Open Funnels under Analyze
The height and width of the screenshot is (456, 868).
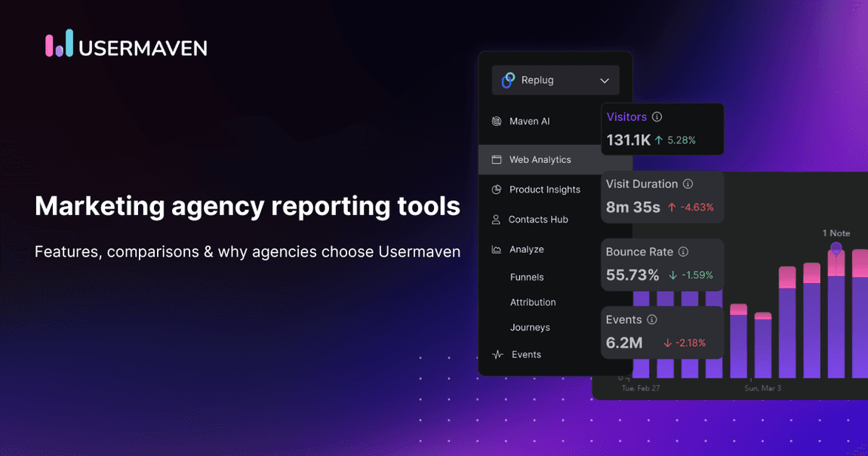coord(527,277)
